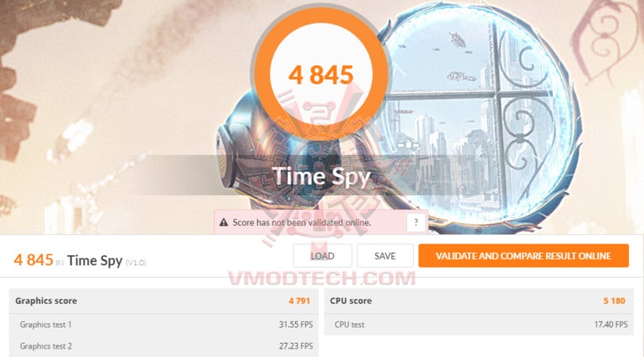Viewport: 644px width, 357px height.
Task: Click the Time Spy label in results header
Action: pyautogui.click(x=95, y=260)
